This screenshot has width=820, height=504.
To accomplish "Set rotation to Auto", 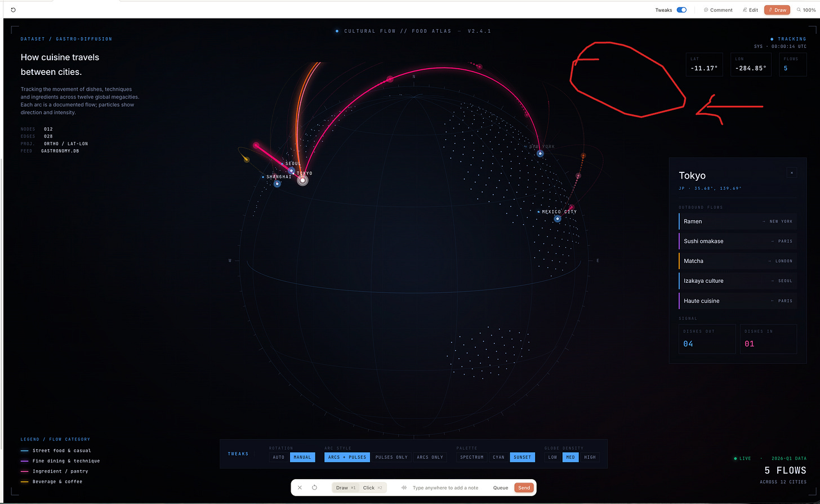I will (279, 457).
